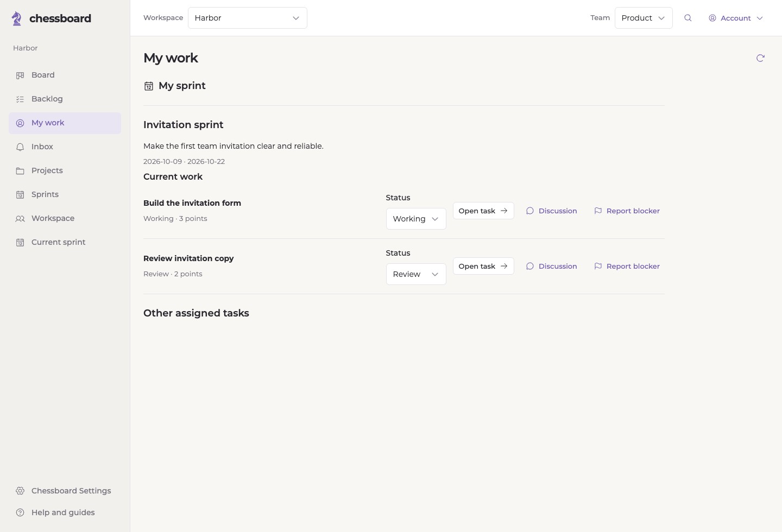Screen dimensions: 782x532
Task: Click the blocker flag icon for Review invitation copy
Action: click(598, 266)
